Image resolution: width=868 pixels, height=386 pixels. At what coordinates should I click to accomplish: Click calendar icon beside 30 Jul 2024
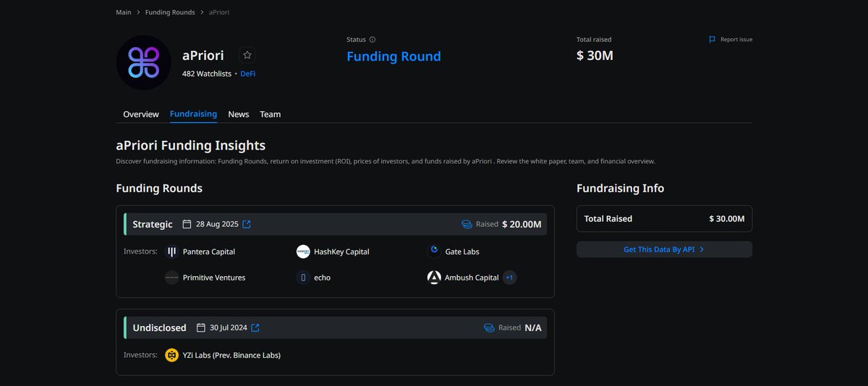[x=201, y=327]
